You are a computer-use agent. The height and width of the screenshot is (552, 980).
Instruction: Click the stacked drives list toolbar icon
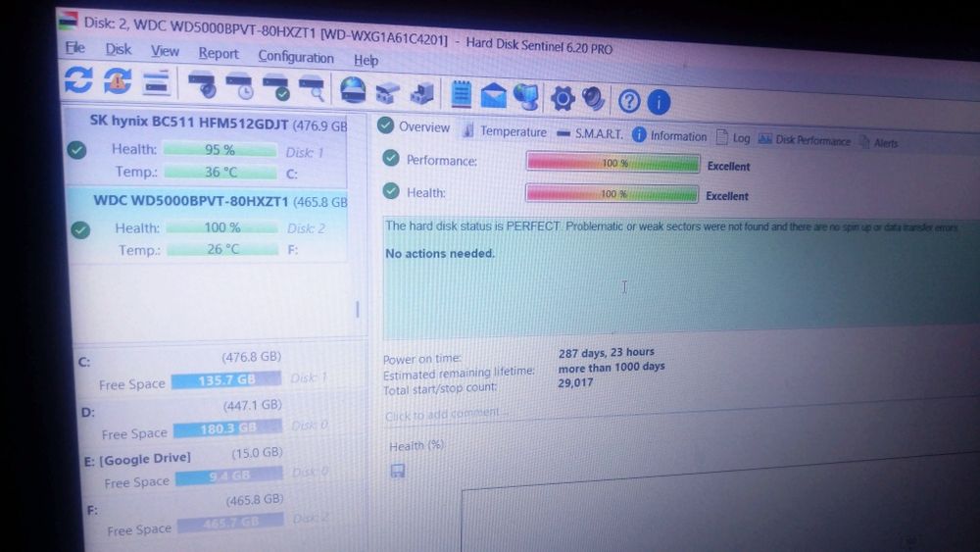[156, 82]
